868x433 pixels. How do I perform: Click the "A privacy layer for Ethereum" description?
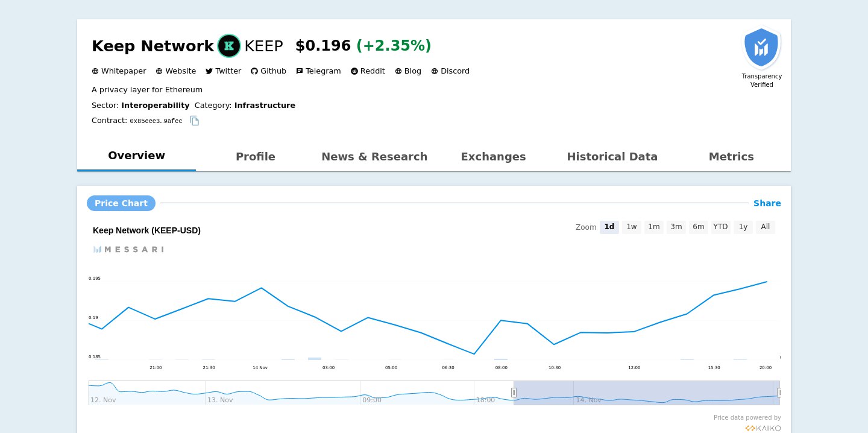tap(147, 90)
